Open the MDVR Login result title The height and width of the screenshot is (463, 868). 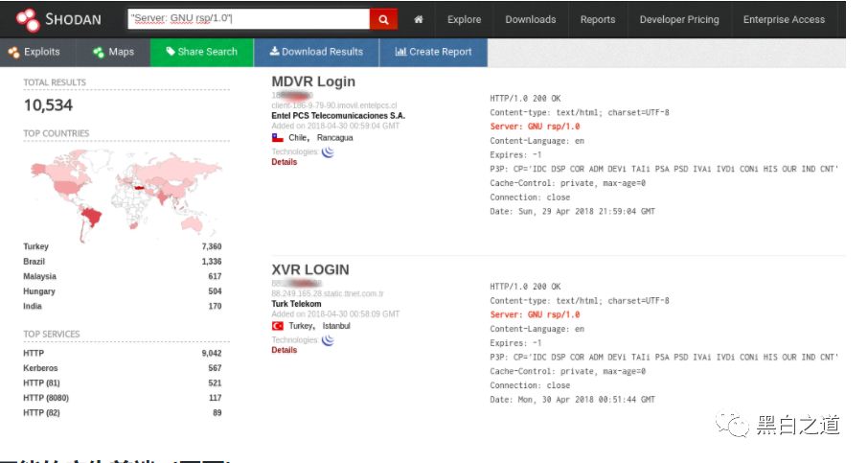(x=313, y=81)
